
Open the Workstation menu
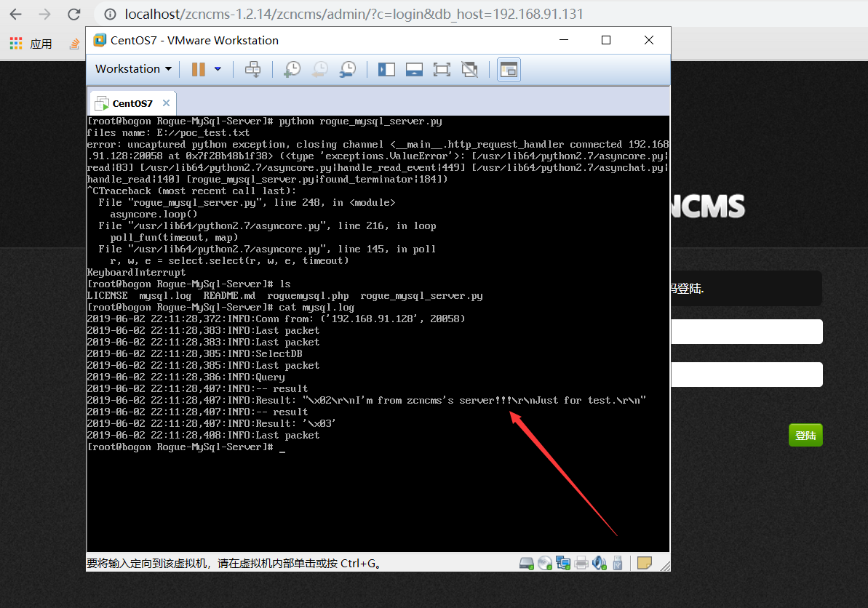pyautogui.click(x=133, y=69)
